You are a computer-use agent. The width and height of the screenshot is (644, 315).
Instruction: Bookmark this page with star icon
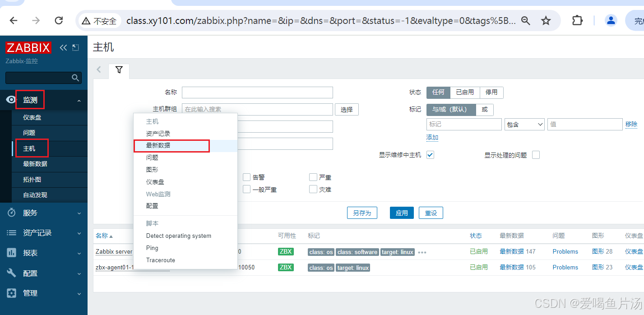546,20
